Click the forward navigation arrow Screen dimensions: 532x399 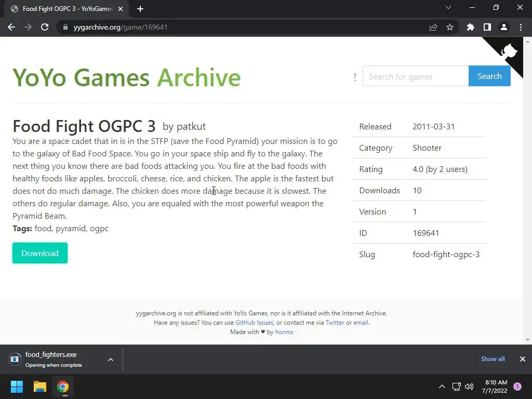(x=28, y=27)
